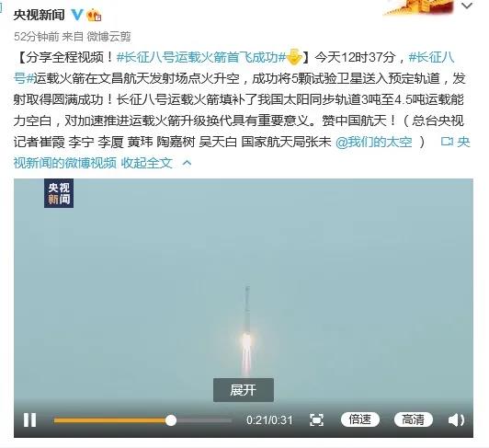Click the video camera icon before 央视新闻的微博视频
The image size is (489, 448).
447,142
